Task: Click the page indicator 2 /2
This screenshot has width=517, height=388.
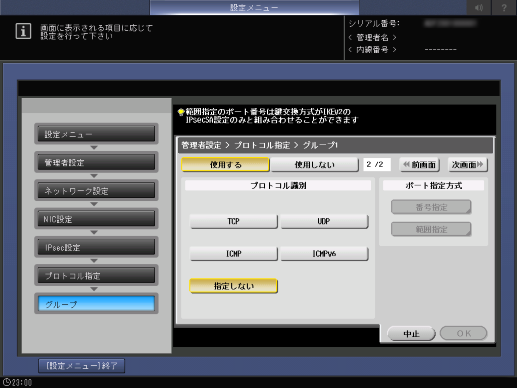Action: pos(377,164)
